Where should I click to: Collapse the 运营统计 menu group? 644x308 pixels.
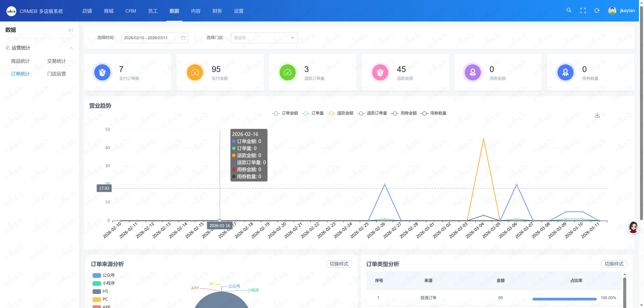71,48
